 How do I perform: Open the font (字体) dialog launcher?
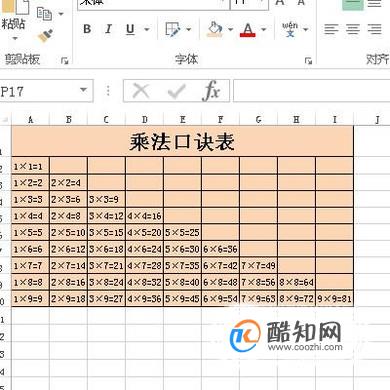(308, 61)
